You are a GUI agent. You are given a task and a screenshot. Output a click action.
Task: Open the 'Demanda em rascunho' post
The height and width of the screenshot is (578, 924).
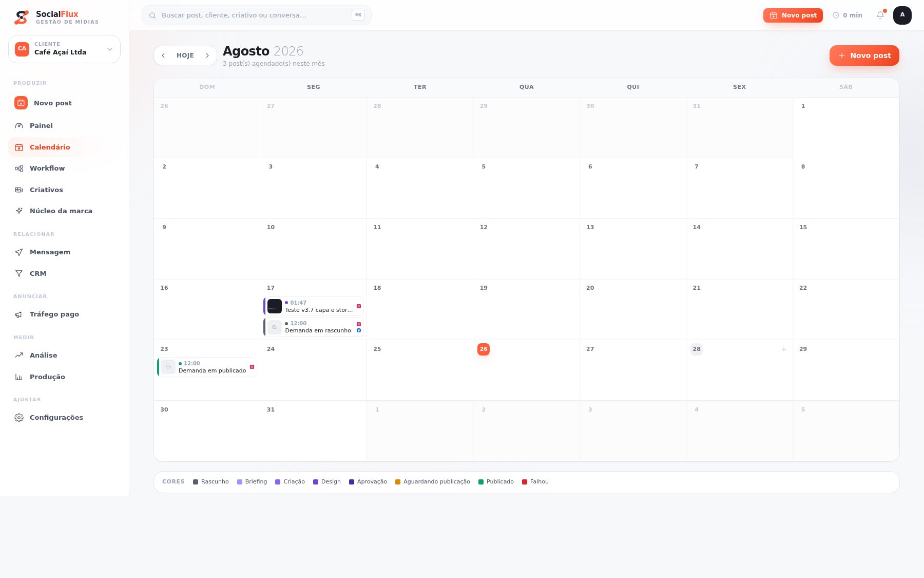coord(314,327)
